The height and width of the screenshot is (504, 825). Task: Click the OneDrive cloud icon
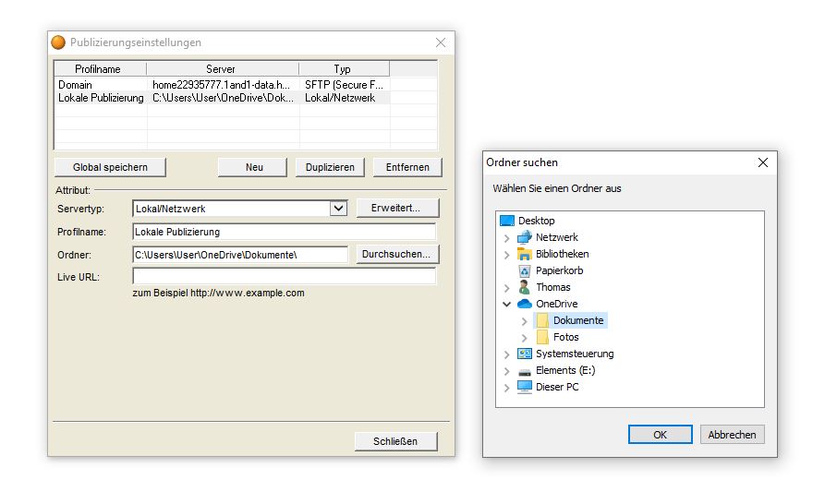525,304
